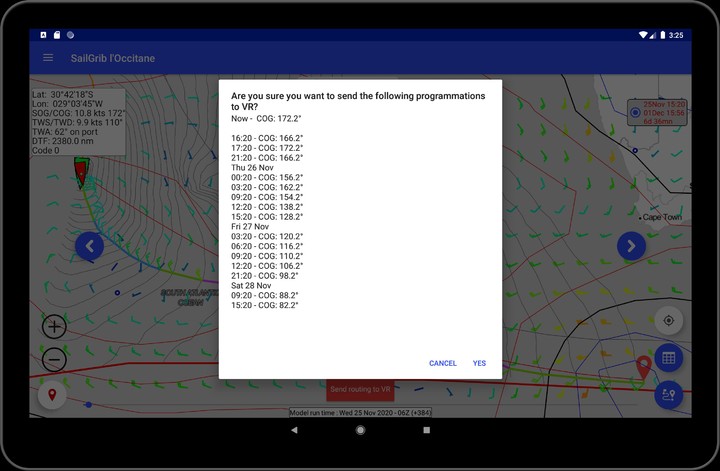This screenshot has width=720, height=471.
Task: Click the 3:25 status bar clock
Action: click(676, 35)
